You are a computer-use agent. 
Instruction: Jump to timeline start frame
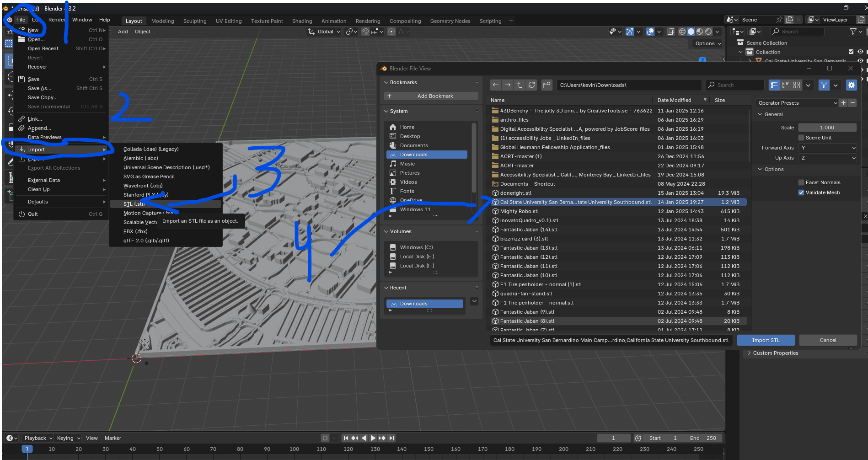tap(346, 438)
